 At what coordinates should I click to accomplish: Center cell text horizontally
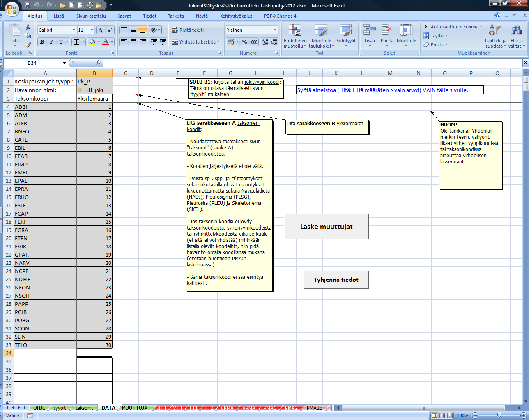(x=133, y=42)
